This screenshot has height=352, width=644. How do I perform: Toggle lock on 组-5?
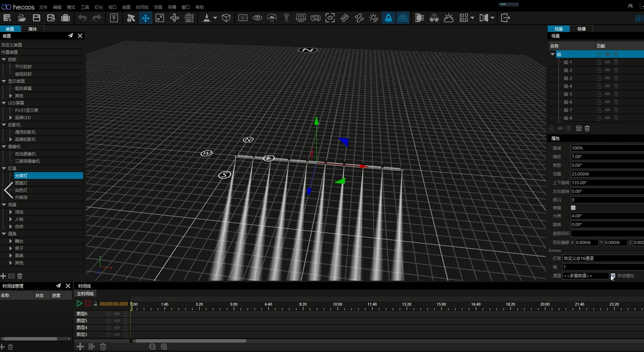[x=599, y=94]
